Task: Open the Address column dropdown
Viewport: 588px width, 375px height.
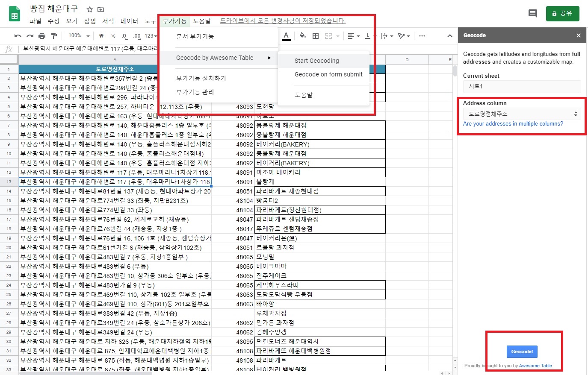Action: tap(522, 114)
